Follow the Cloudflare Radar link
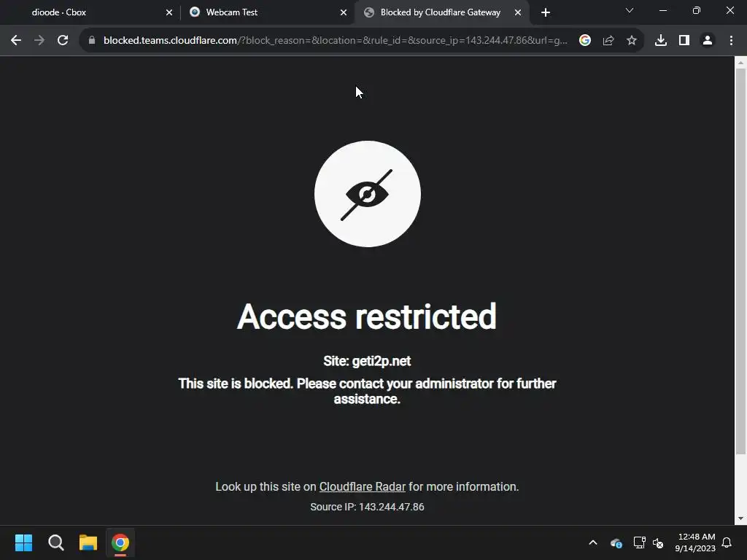This screenshot has width=747, height=560. 362,486
